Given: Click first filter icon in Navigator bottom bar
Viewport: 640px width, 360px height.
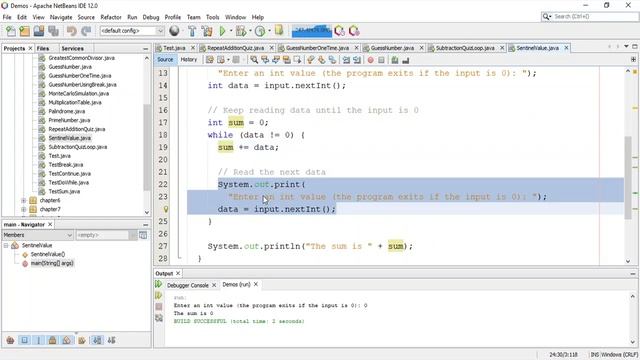Looking at the screenshot, I should [10, 340].
